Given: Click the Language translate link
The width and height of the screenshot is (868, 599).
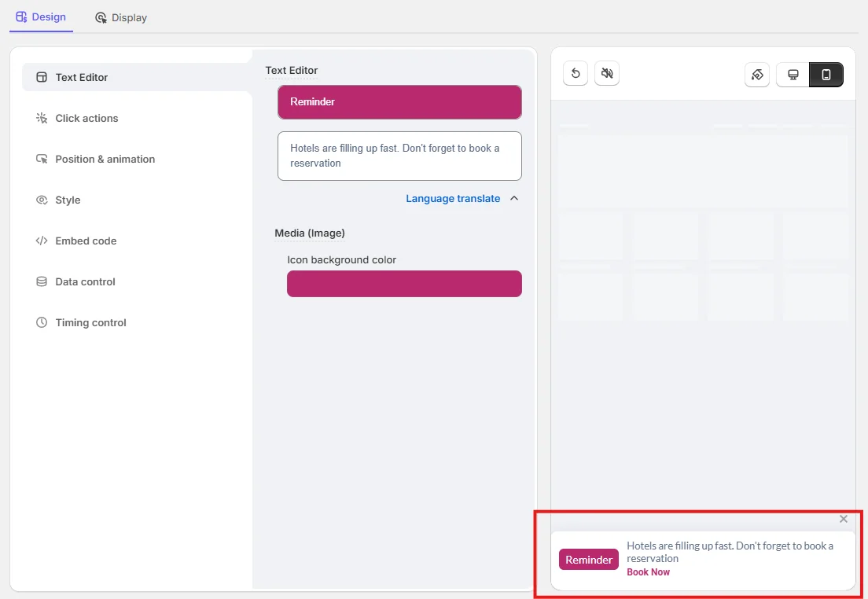Looking at the screenshot, I should click(x=453, y=198).
